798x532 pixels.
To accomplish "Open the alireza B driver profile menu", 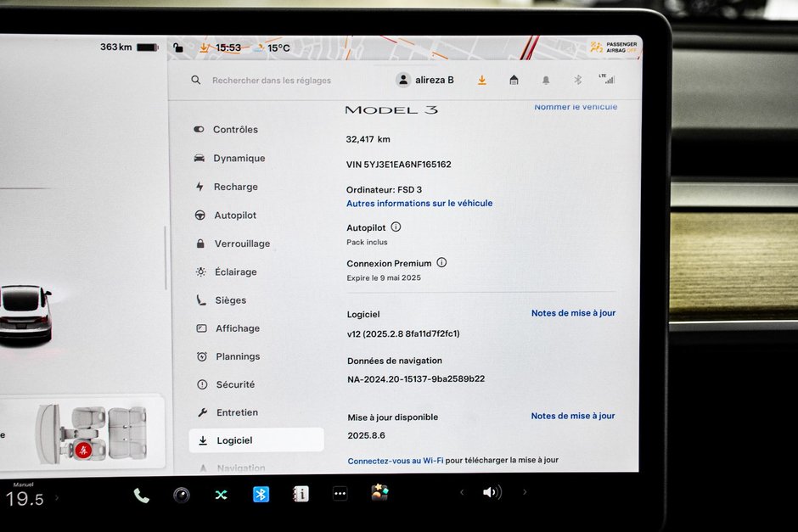I will [425, 80].
